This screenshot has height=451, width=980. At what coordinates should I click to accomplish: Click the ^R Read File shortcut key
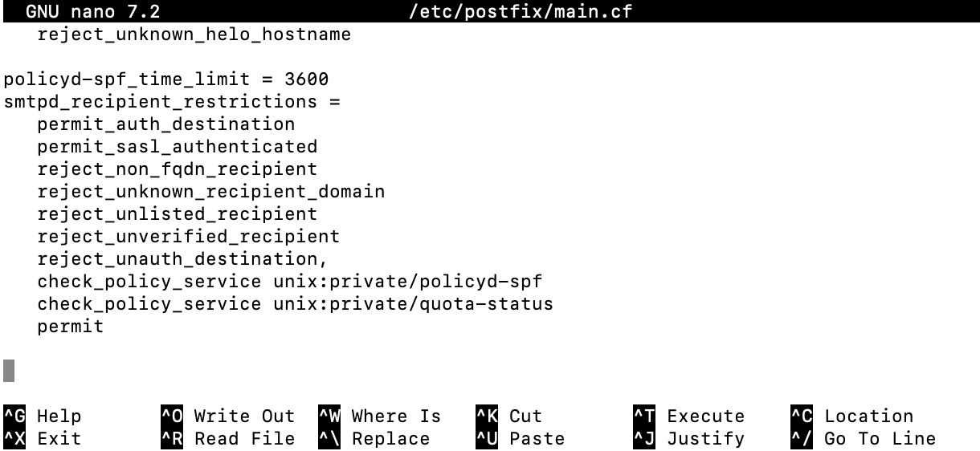point(171,439)
